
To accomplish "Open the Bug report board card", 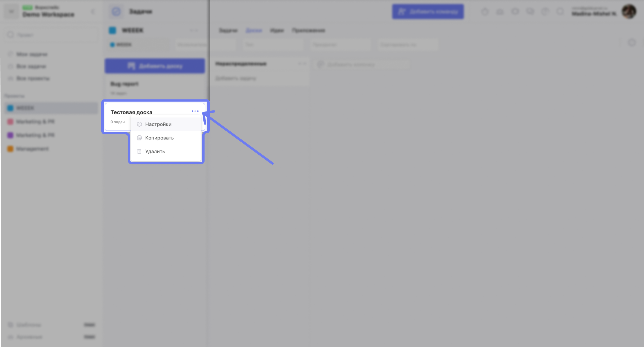I will (x=155, y=88).
